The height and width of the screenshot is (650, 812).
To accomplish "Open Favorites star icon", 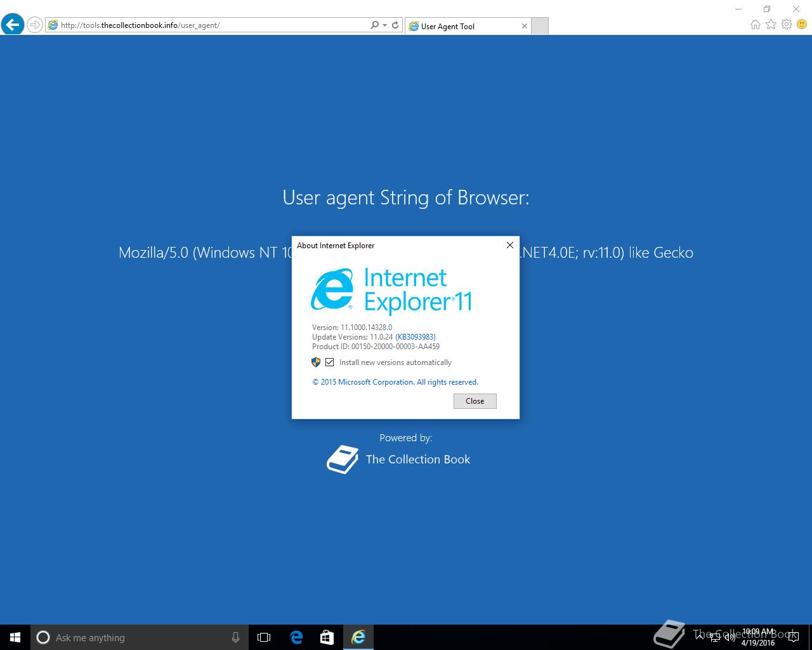I will click(x=771, y=24).
